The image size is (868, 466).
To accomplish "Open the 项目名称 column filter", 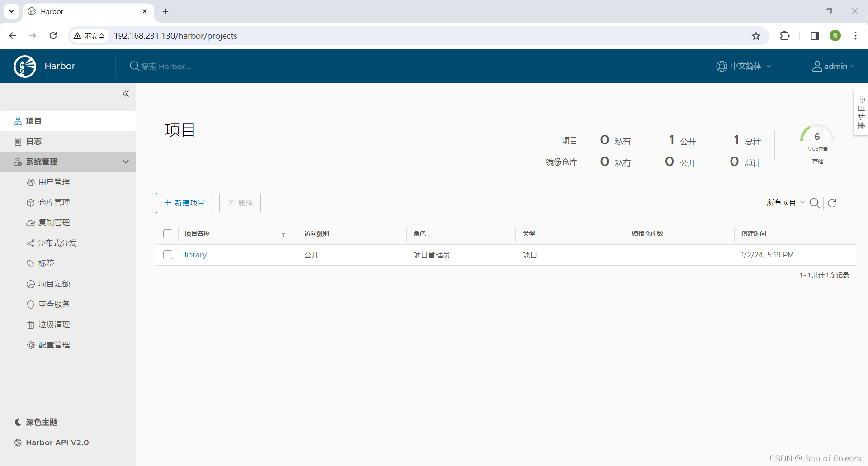I will point(283,234).
